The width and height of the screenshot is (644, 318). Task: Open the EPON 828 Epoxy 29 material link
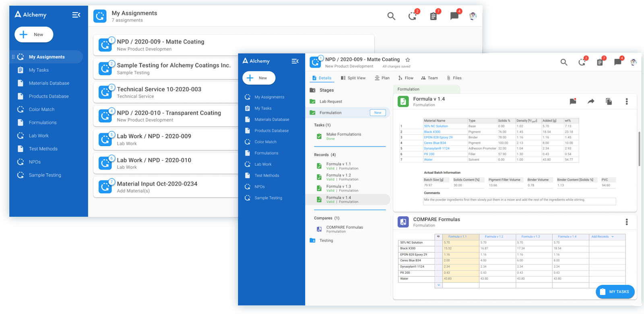click(x=438, y=137)
